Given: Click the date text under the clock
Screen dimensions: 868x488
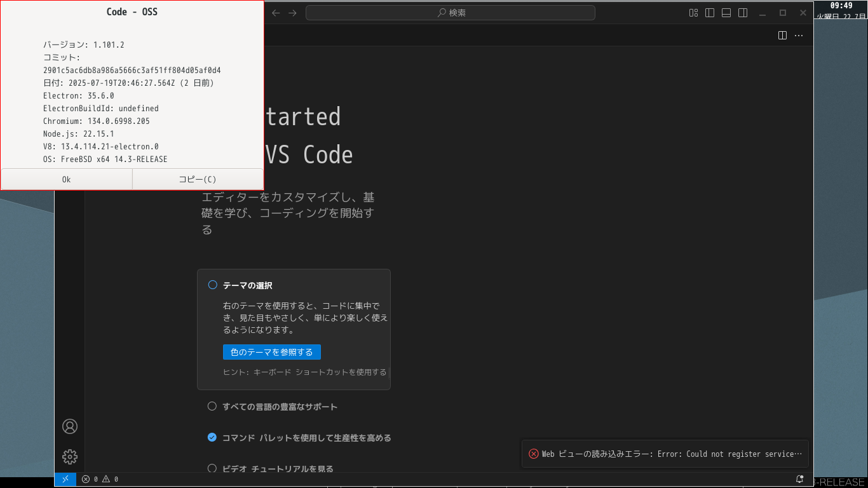Looking at the screenshot, I should [841, 17].
